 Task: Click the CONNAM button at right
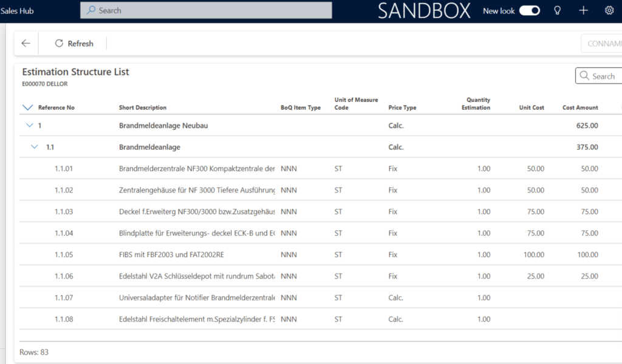point(603,44)
